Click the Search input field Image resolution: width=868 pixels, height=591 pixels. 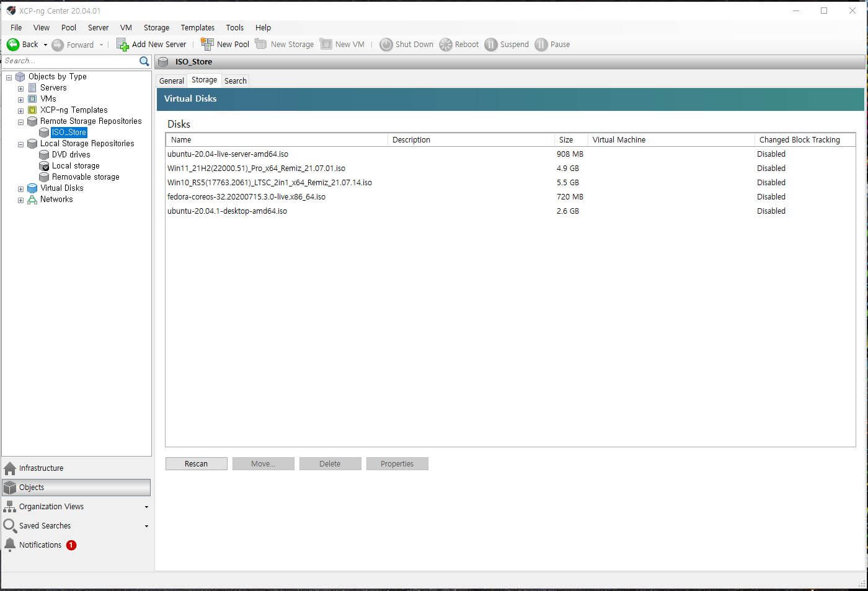(x=70, y=61)
